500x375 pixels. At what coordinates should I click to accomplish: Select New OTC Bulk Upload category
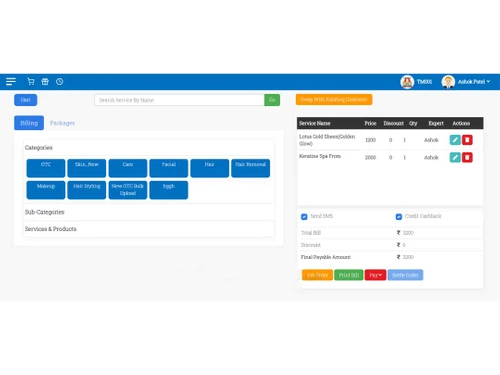point(128,190)
